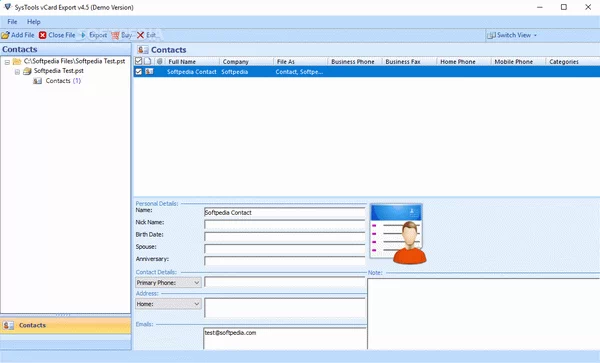
Task: Click the Exit toolbar button
Action: pos(147,35)
